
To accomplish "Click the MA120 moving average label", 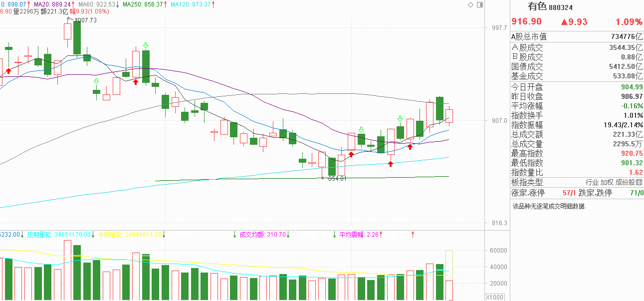I will [x=192, y=4].
